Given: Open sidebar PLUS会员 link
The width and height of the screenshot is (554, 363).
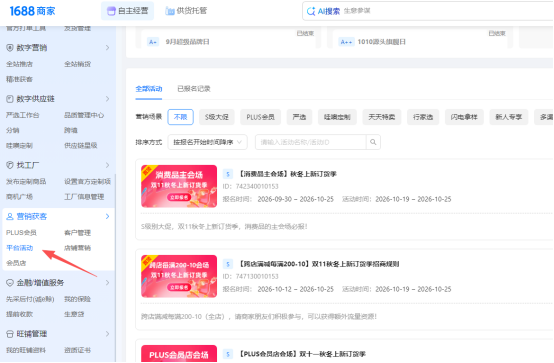Looking at the screenshot, I should [21, 233].
